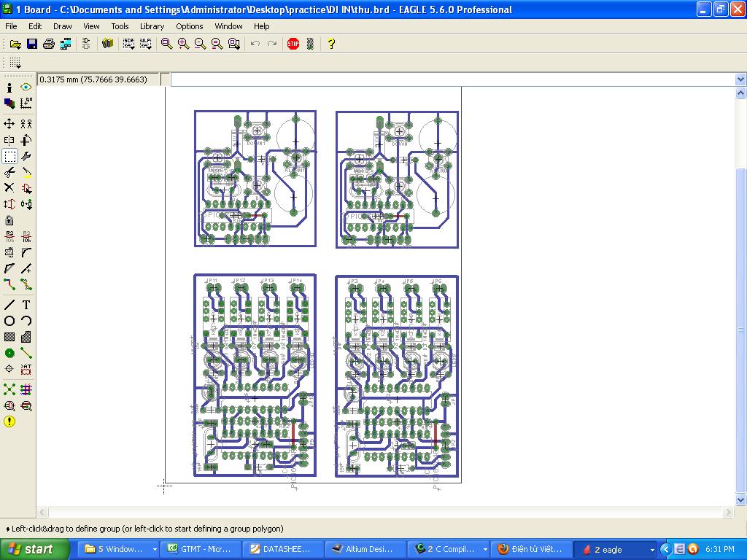Run the ERC check tool
The height and width of the screenshot is (560, 747).
pyautogui.click(x=9, y=406)
